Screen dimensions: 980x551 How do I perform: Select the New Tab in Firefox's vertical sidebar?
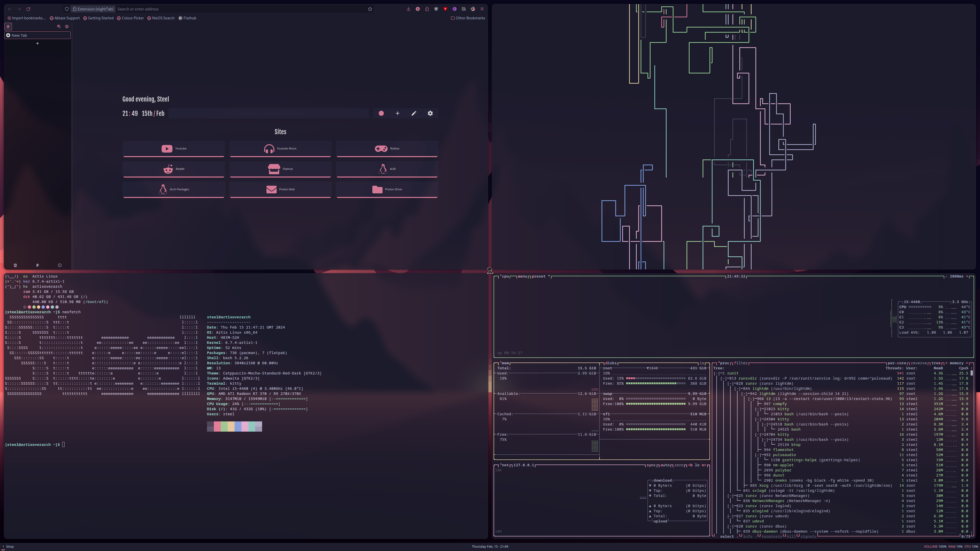tap(37, 35)
